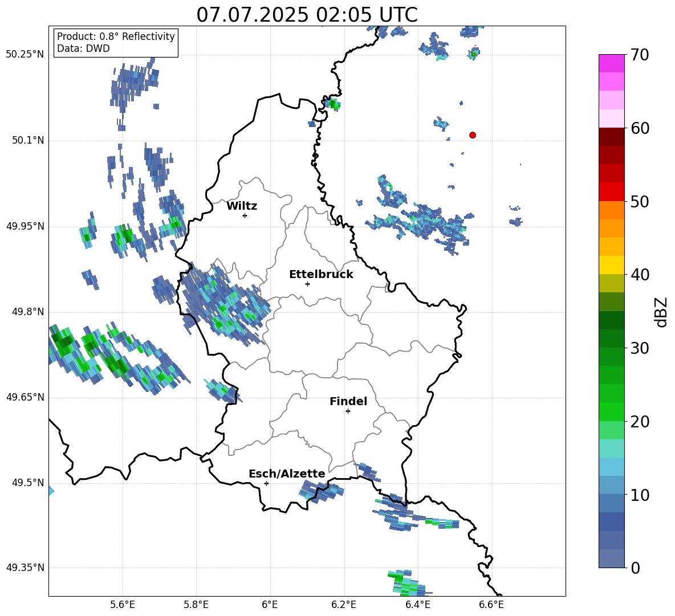Click the bright red colorbar segment above 50
Viewport: 675px width, 616px height.
click(x=611, y=192)
